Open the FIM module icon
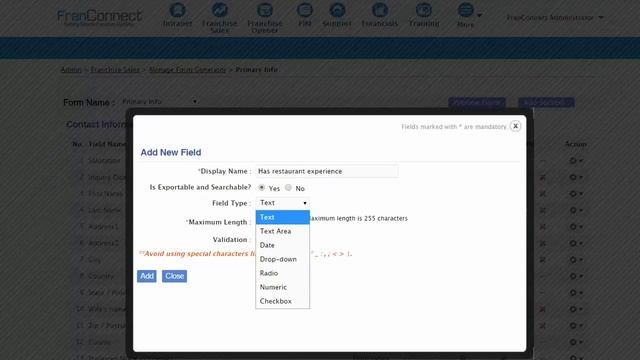640x360 pixels. (x=304, y=10)
